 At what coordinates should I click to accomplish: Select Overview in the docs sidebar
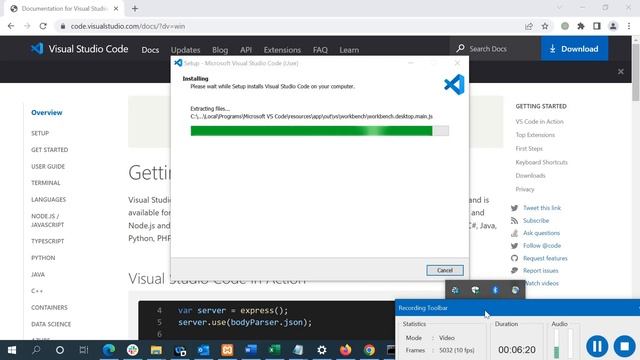click(47, 112)
